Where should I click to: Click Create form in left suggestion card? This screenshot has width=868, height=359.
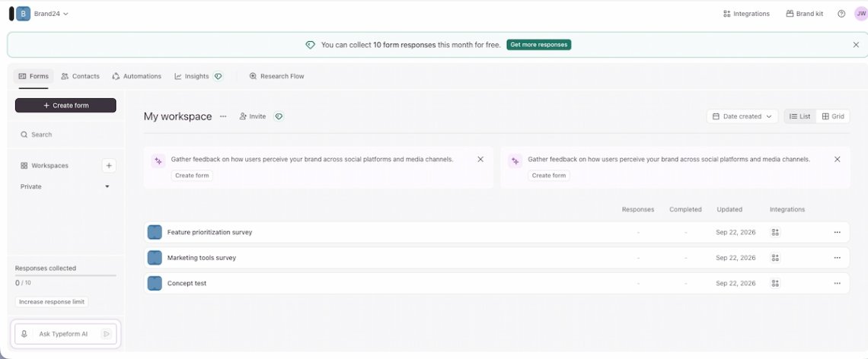192,176
